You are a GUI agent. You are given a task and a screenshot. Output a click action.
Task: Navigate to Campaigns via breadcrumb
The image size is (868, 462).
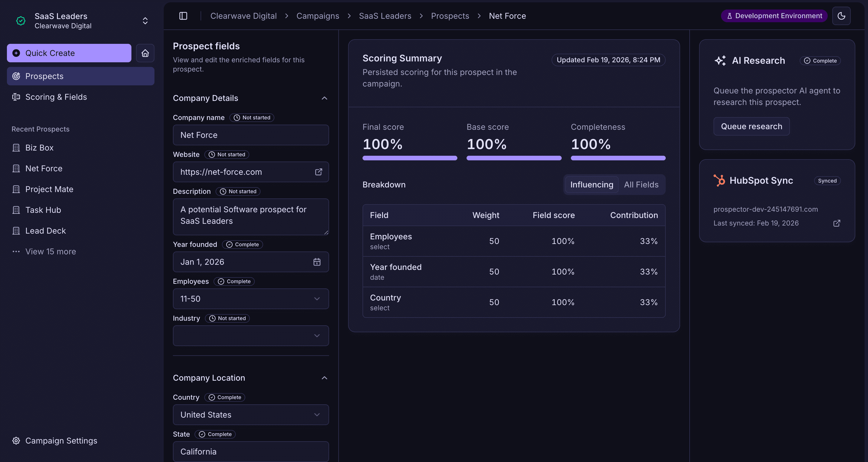(x=317, y=16)
